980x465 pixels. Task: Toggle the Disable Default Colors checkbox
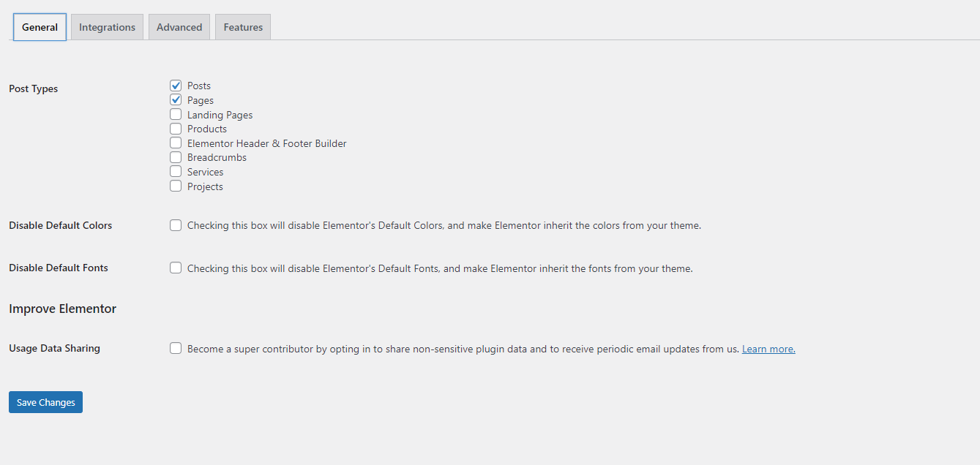pos(176,225)
